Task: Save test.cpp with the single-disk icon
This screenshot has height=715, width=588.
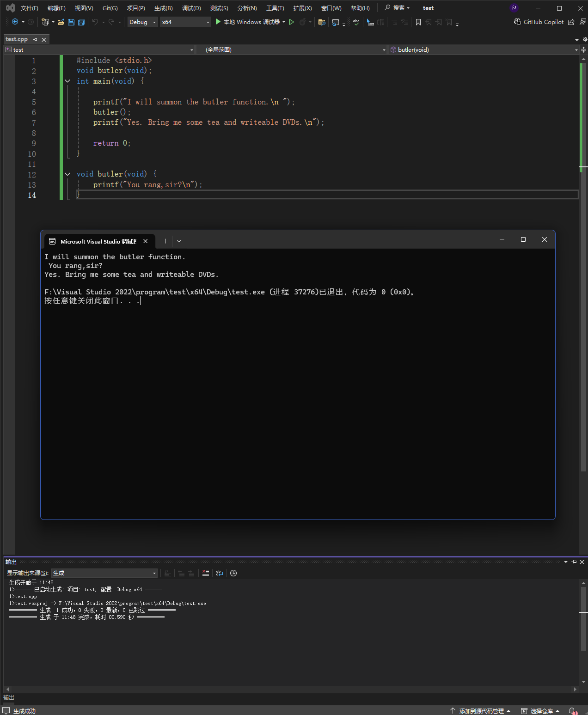Action: (x=71, y=22)
